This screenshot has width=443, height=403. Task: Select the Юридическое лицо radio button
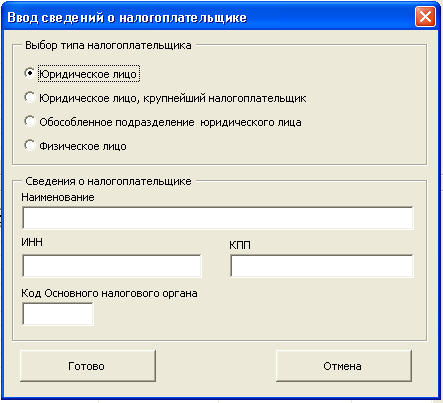(x=30, y=73)
